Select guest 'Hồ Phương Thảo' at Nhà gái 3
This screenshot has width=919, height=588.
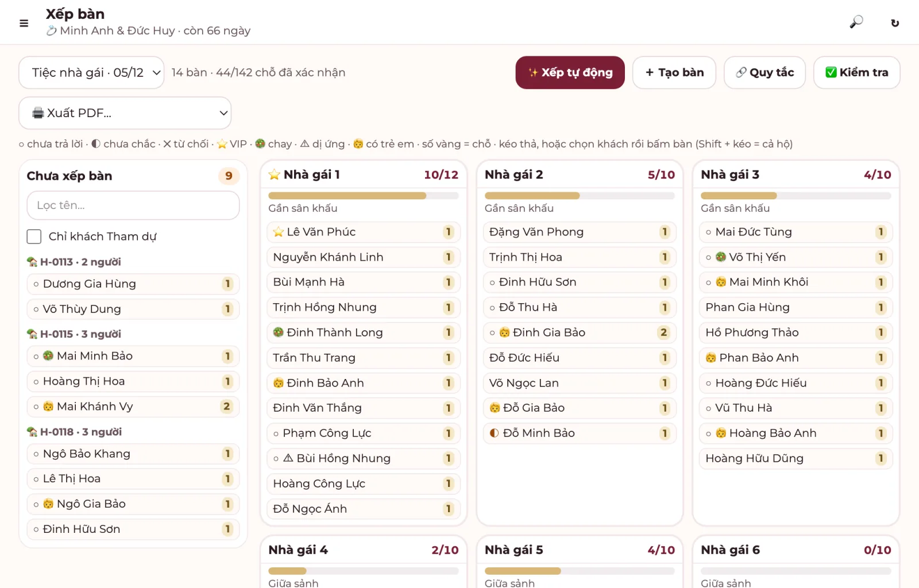coord(796,332)
